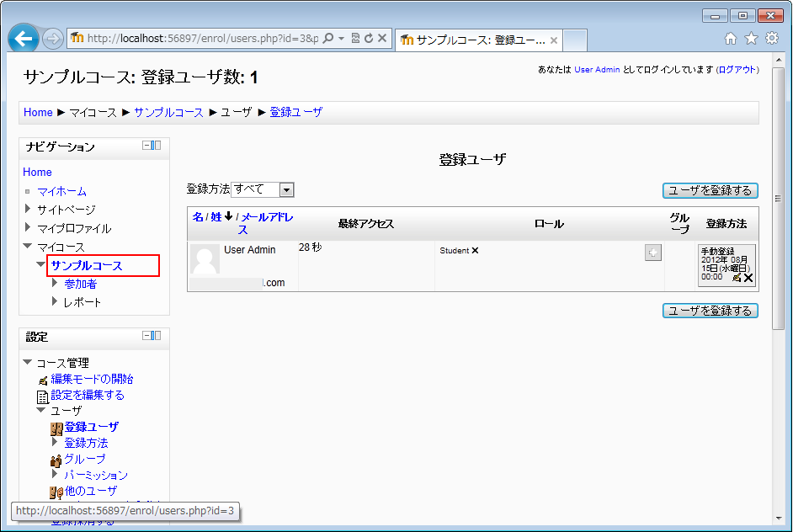This screenshot has height=532, width=793.
Task: Click the localhost URL address field
Action: pyautogui.click(x=202, y=39)
